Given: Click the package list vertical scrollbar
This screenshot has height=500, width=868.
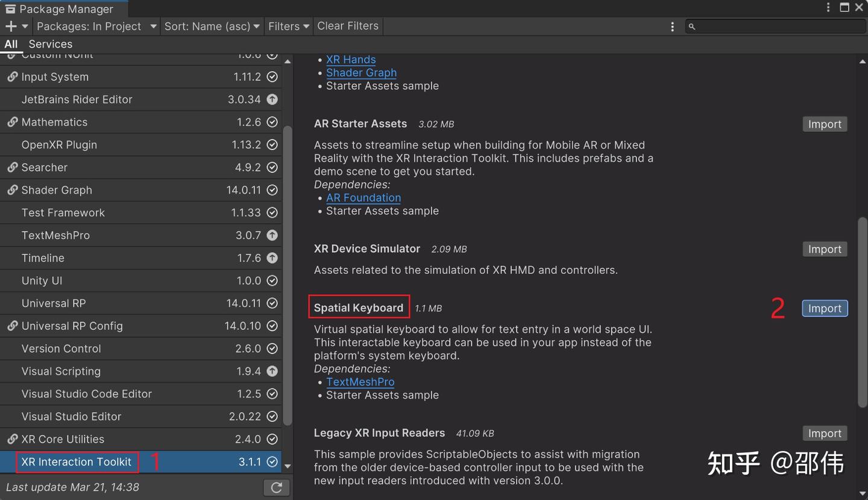Looking at the screenshot, I should (x=288, y=271).
